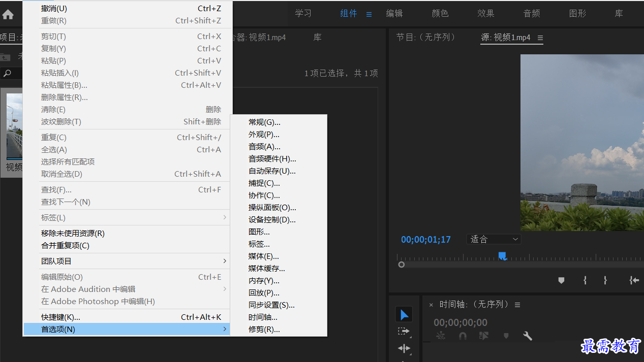Image resolution: width=644 pixels, height=362 pixels.
Task: Go to the Home screen icon
Action: point(8,14)
